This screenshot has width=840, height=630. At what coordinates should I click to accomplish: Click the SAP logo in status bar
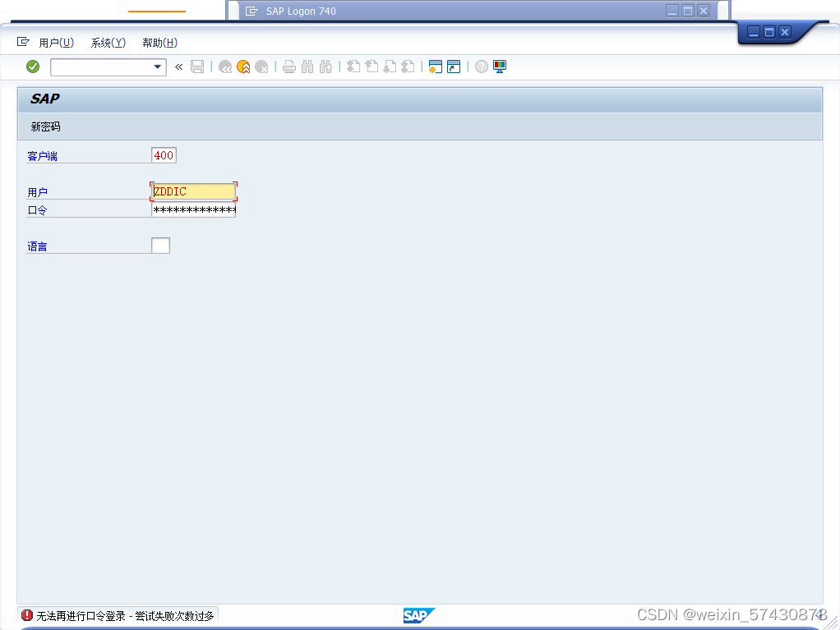(418, 615)
